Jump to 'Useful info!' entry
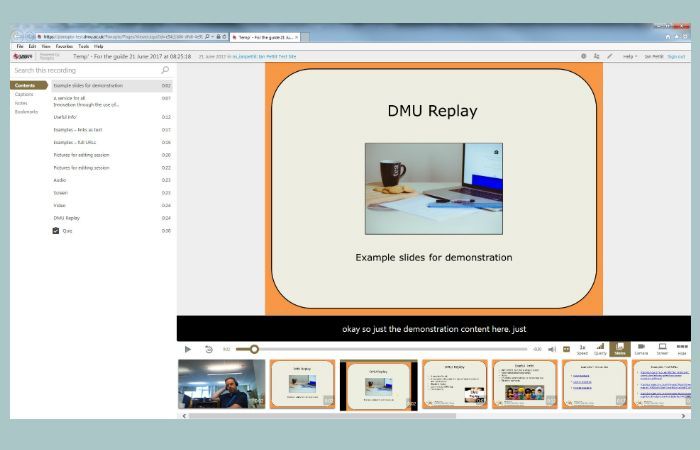 (112, 117)
